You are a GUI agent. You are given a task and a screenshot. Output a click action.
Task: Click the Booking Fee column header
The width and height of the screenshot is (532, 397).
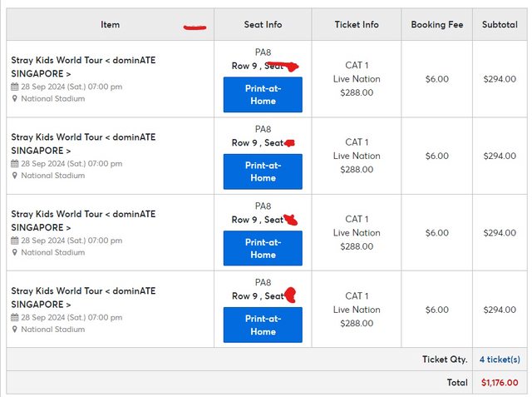[x=436, y=25]
